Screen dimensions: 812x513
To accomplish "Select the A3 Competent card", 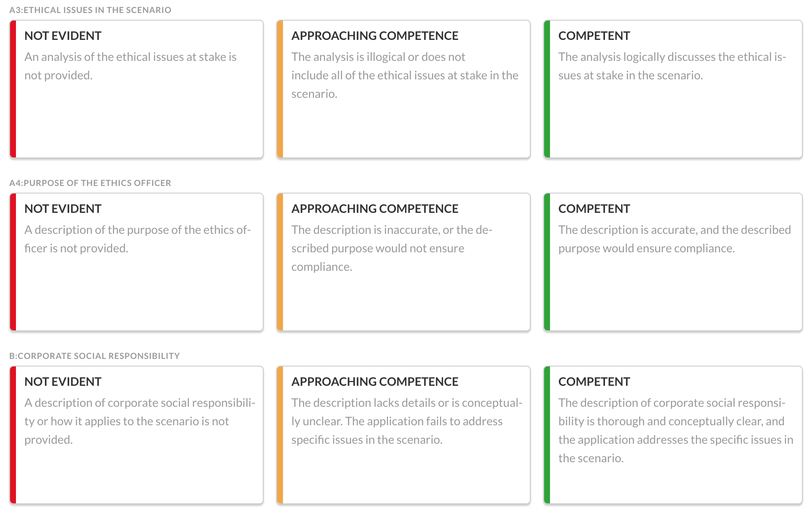I will pos(673,89).
